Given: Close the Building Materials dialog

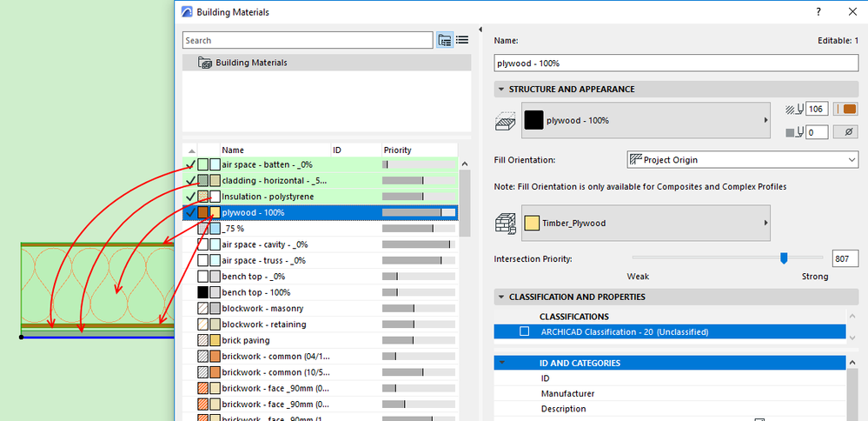Looking at the screenshot, I should coord(852,11).
